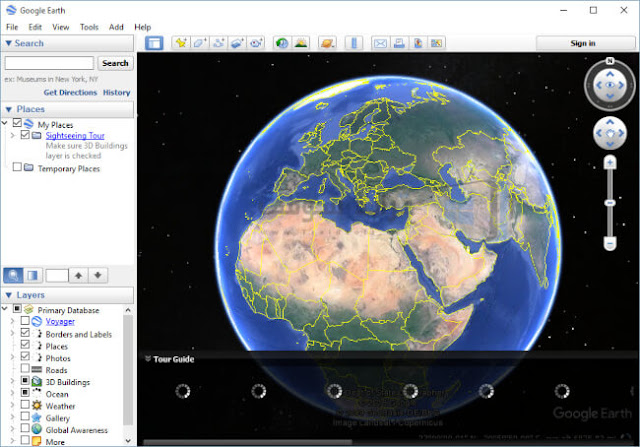The height and width of the screenshot is (447, 640).
Task: Click the Email toolbar icon
Action: [380, 43]
